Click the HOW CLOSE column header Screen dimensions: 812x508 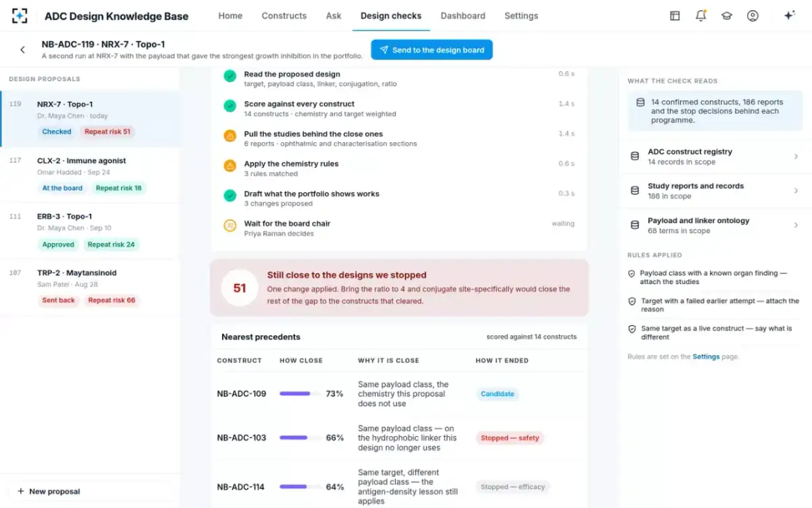[x=301, y=360]
